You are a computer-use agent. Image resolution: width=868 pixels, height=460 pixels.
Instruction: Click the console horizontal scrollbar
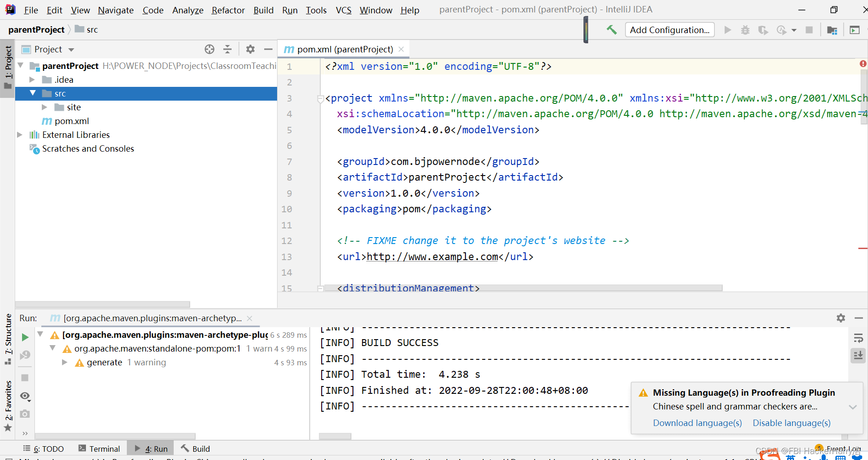click(335, 436)
